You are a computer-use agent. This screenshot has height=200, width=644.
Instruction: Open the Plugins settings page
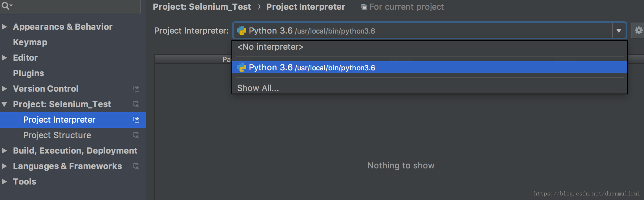point(28,73)
